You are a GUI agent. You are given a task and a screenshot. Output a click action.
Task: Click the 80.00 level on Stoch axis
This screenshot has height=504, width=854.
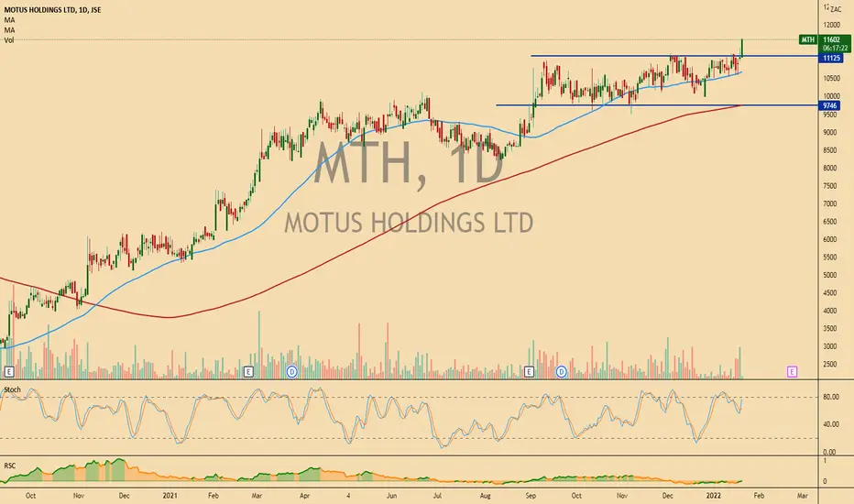point(830,397)
